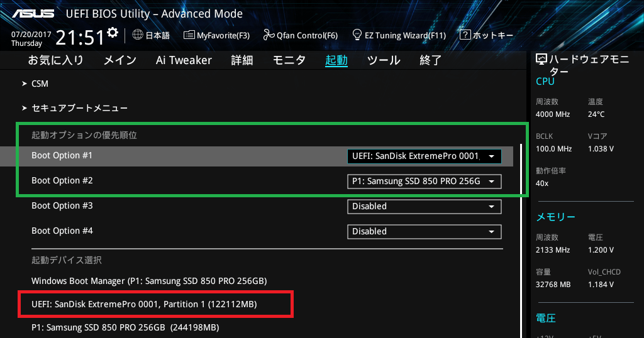This screenshot has width=644, height=338.
Task: Open the Boot Option #2 dropdown
Action: point(424,182)
